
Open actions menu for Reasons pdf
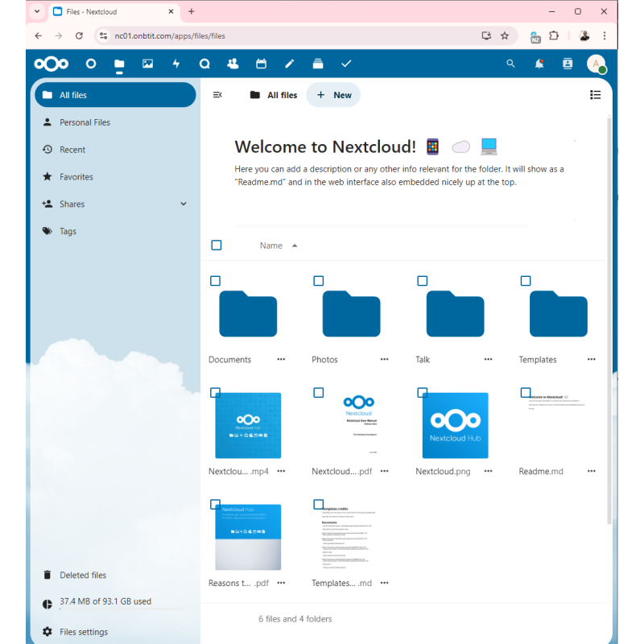[281, 583]
